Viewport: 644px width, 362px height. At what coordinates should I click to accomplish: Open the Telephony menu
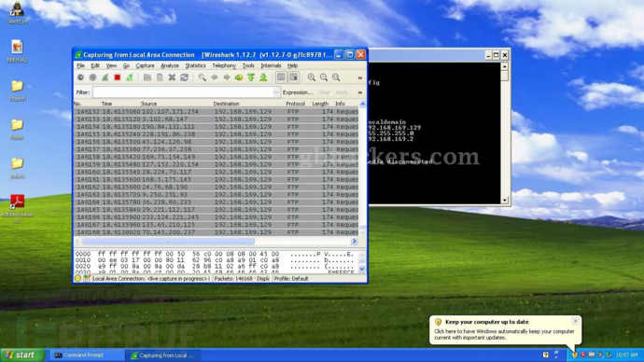[x=224, y=65]
